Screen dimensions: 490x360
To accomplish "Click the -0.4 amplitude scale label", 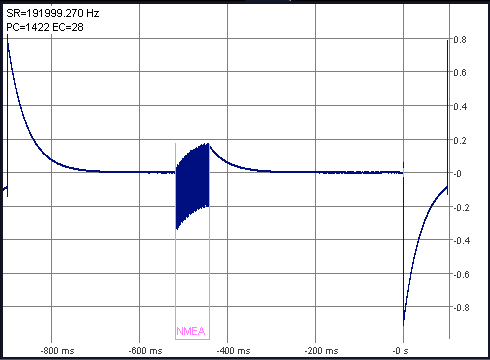I will (x=461, y=240).
